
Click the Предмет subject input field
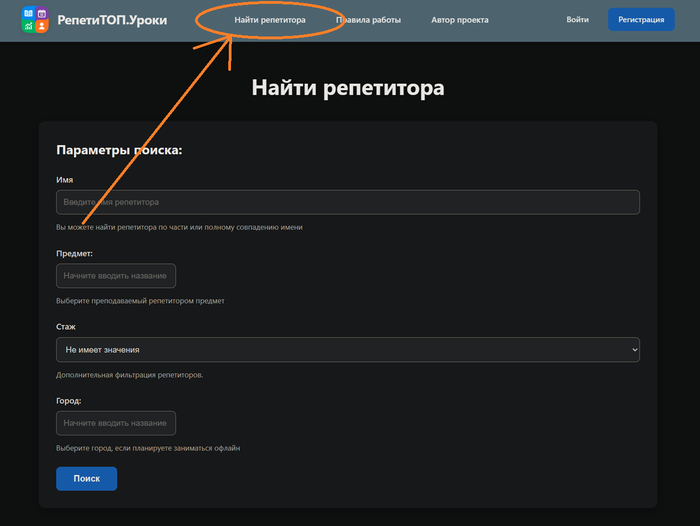(116, 276)
